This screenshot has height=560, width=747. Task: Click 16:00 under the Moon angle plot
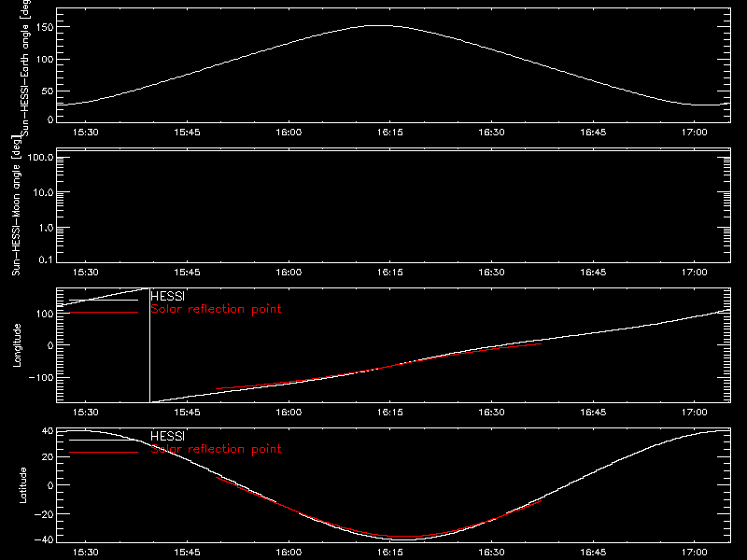(x=289, y=272)
